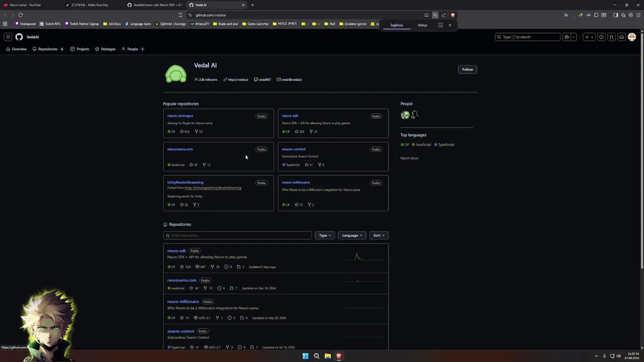Screen dimensions: 644x362
Task: Open neuro-sdk commit activity sparkline graph
Action: (365, 257)
